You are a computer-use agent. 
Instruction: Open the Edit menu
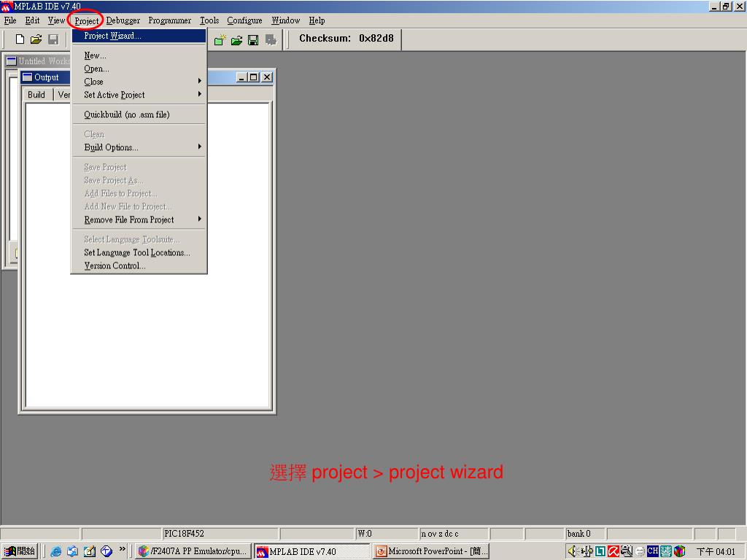(32, 20)
